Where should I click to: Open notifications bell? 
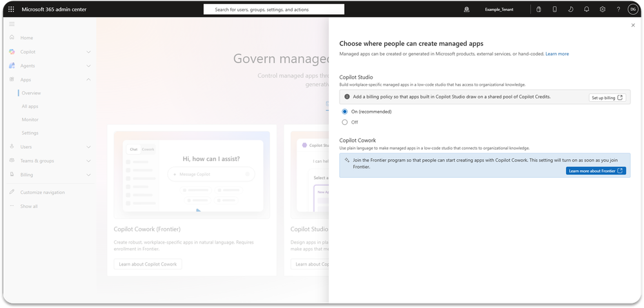[587, 10]
